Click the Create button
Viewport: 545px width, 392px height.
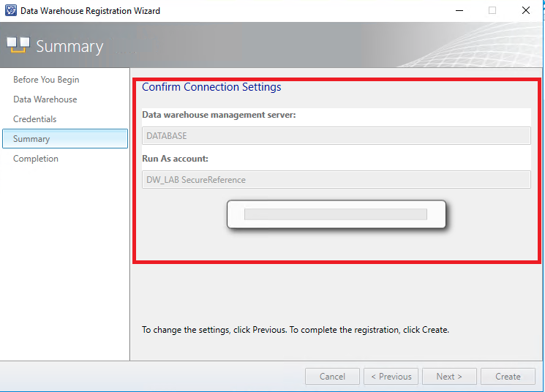(x=508, y=377)
